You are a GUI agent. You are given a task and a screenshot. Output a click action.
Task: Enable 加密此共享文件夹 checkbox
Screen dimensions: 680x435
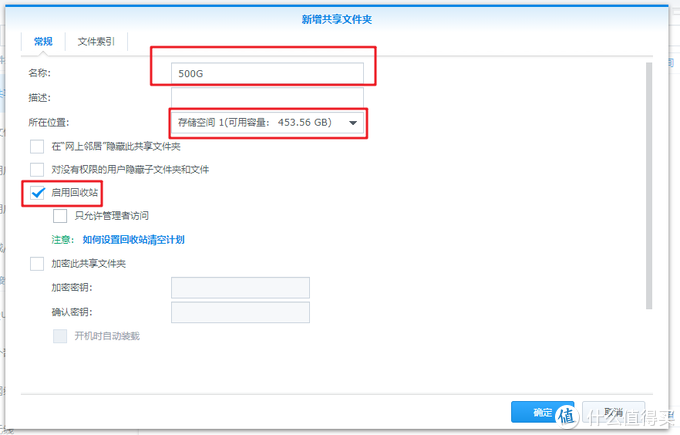point(37,264)
